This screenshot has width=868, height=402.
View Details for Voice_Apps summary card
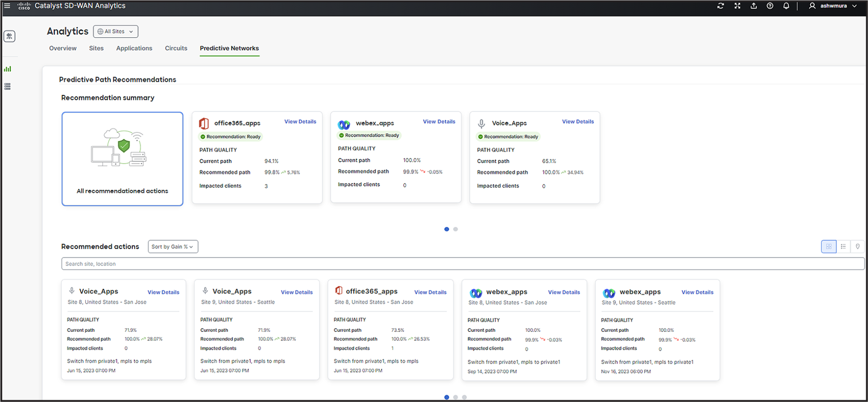point(578,122)
